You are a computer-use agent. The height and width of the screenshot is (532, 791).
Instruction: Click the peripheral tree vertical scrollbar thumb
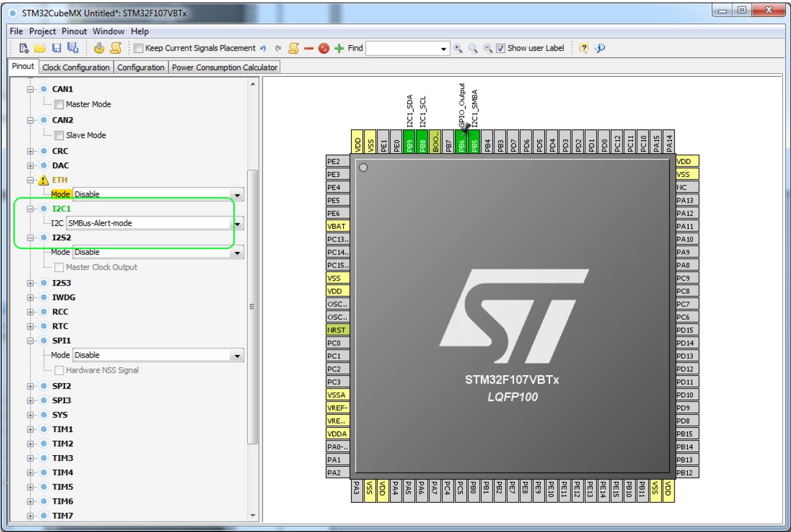(x=253, y=306)
